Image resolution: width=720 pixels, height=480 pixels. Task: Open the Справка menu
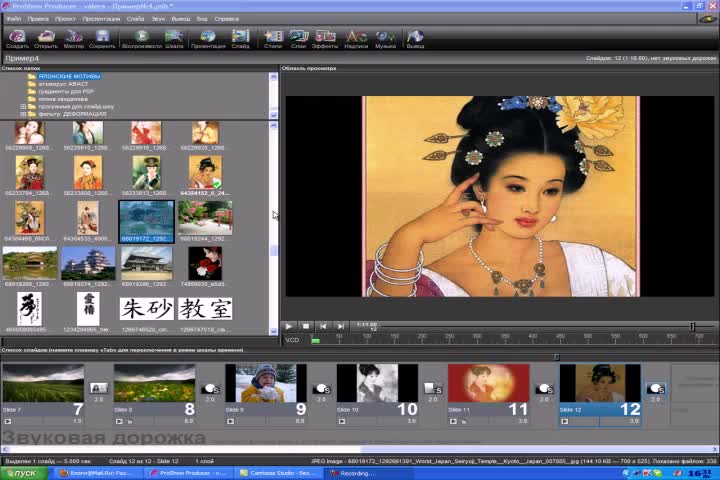(226, 19)
